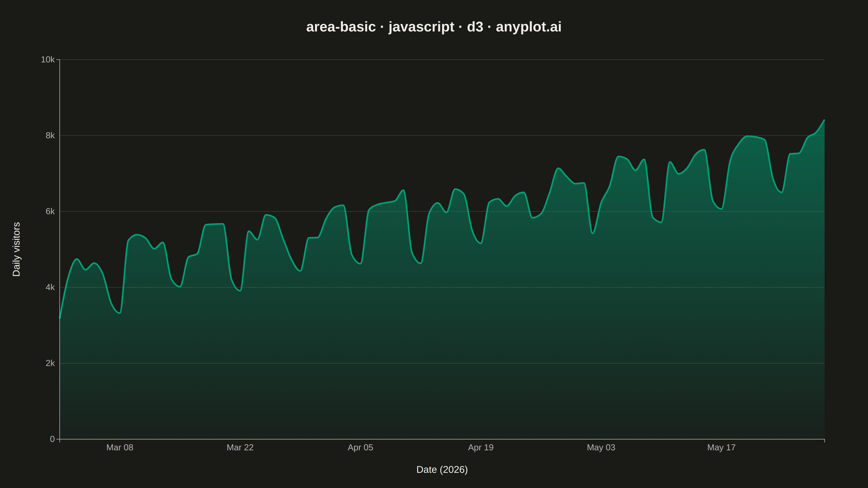Select the Mar 22 date tick

[x=240, y=448]
